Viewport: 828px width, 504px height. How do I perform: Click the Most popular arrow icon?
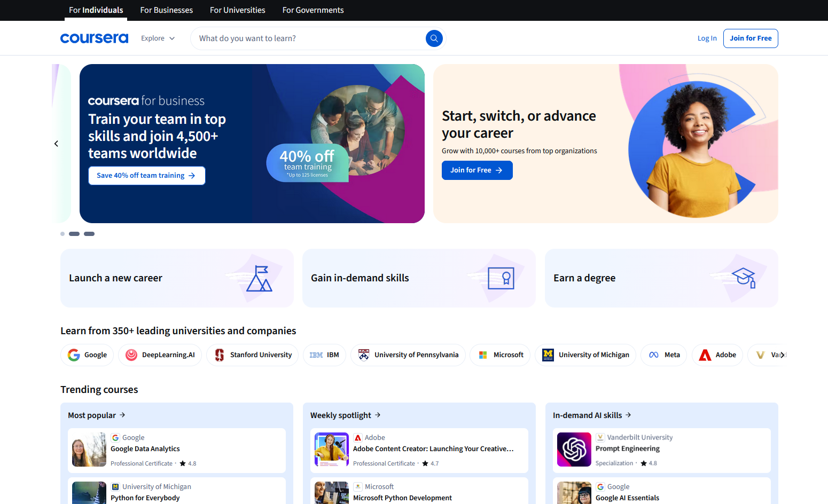pyautogui.click(x=122, y=415)
